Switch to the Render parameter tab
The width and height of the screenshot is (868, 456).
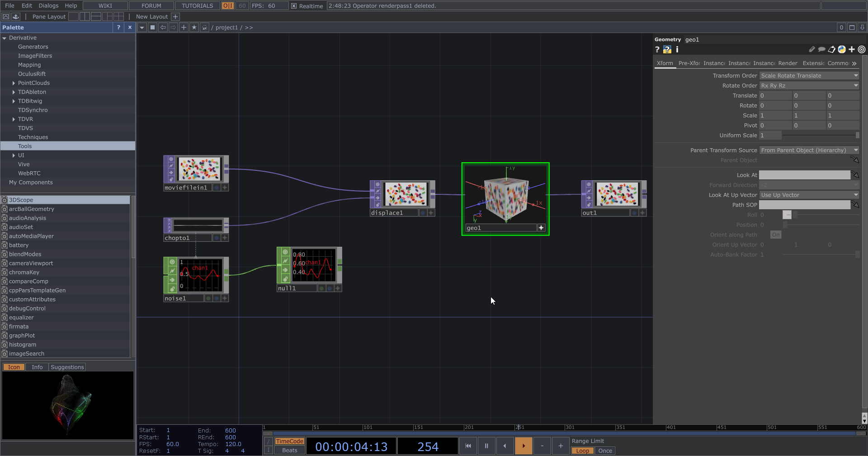pos(788,63)
